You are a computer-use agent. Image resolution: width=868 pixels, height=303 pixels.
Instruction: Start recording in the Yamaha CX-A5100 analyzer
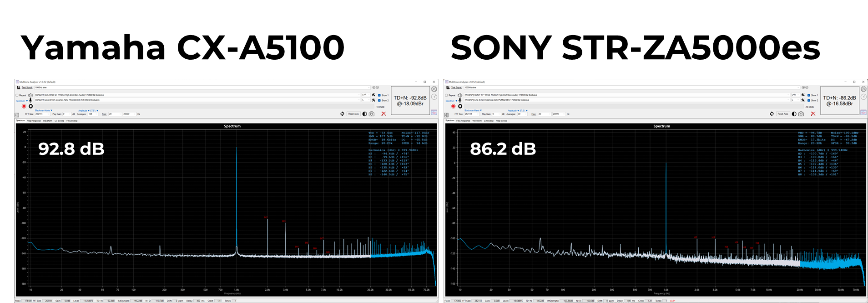coord(24,106)
